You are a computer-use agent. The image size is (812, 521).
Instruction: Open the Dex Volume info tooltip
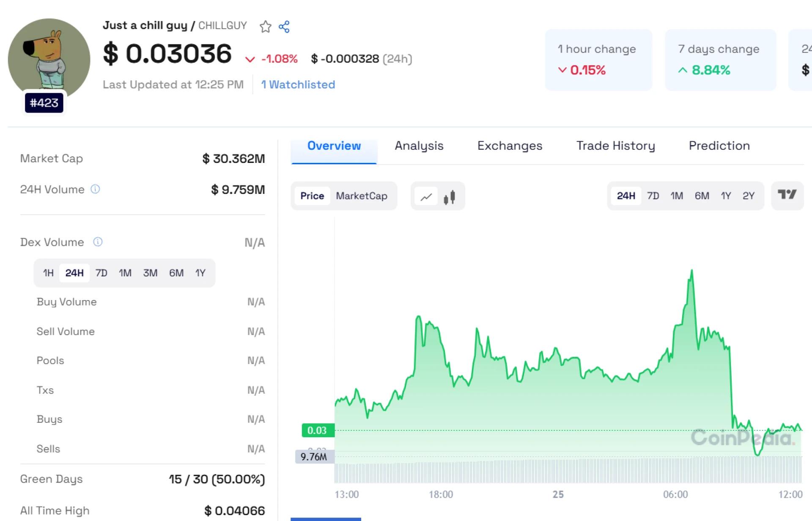point(97,242)
